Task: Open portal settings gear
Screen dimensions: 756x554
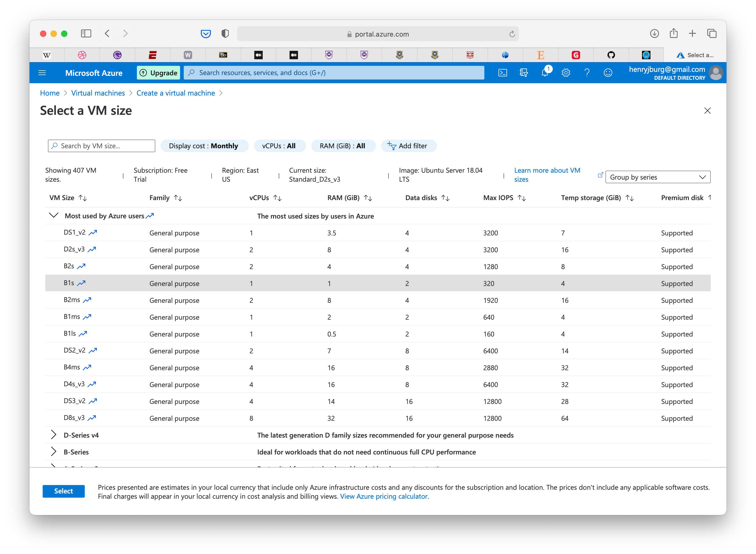Action: (x=566, y=73)
